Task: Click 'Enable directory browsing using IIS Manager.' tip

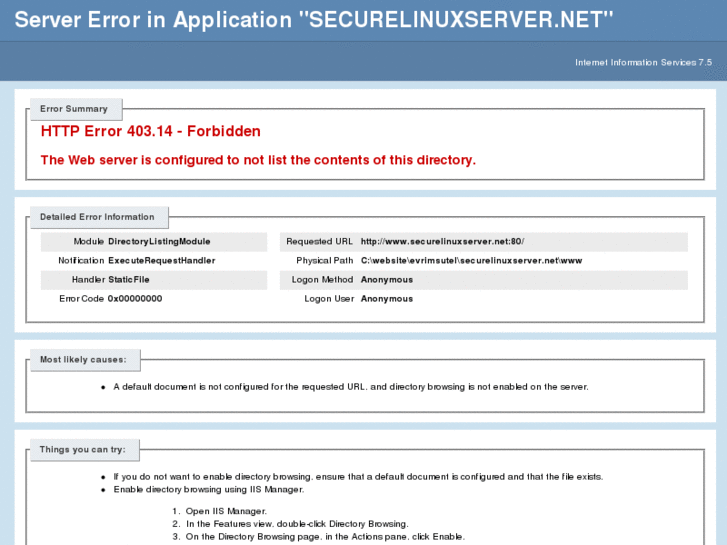Action: [x=209, y=489]
